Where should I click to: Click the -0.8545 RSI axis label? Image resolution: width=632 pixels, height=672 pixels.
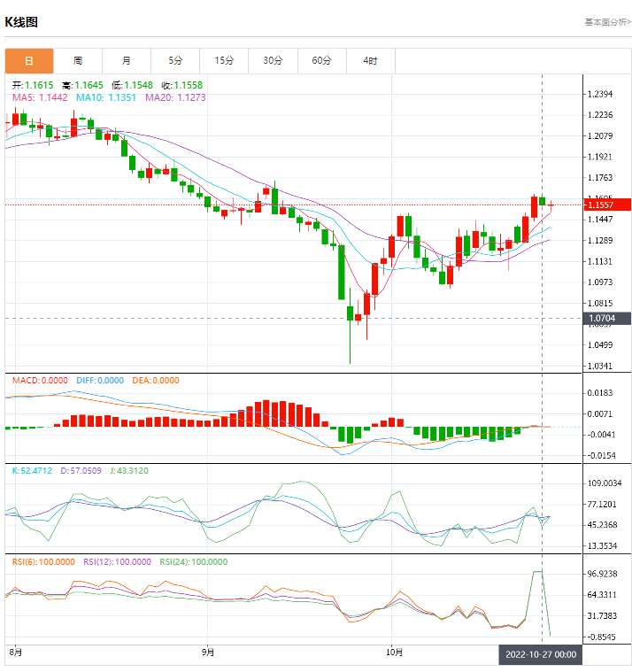click(602, 637)
